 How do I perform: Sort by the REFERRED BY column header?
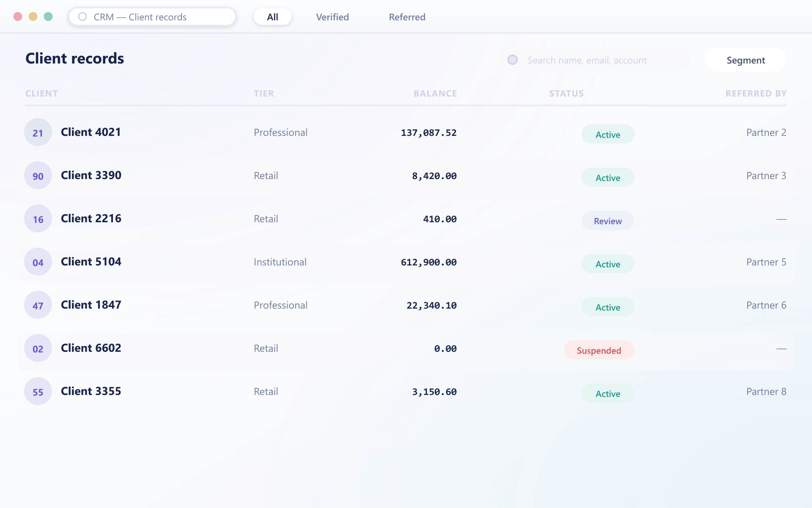[x=756, y=94]
